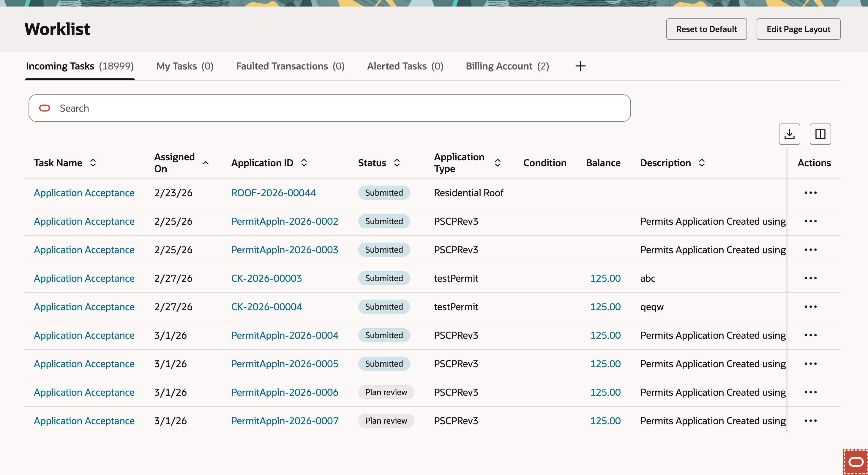This screenshot has width=868, height=475.
Task: Open Application Acceptance task for ROOF-2026-00044
Action: 84,193
